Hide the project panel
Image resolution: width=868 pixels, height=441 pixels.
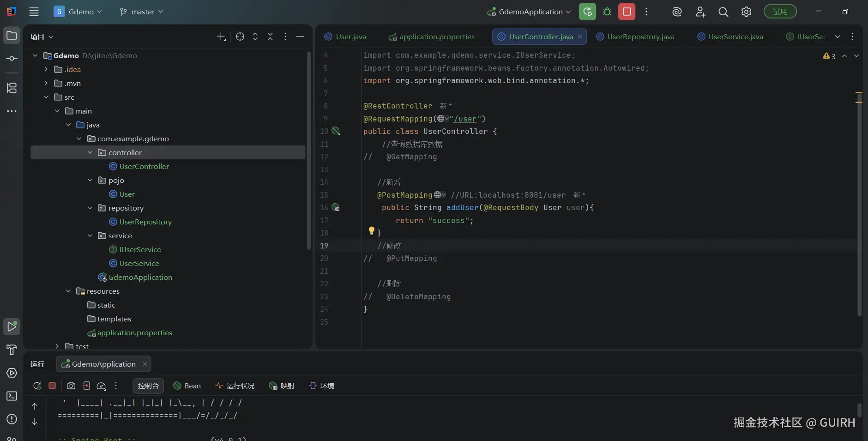pyautogui.click(x=300, y=36)
